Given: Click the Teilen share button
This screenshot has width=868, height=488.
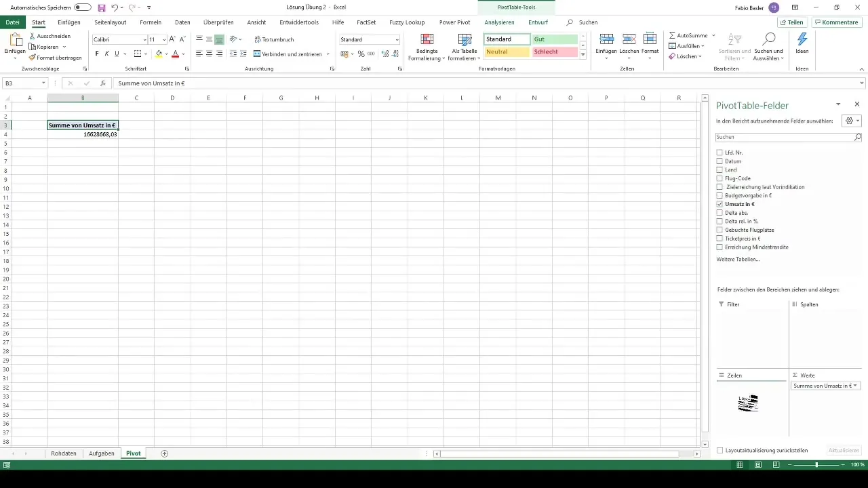Looking at the screenshot, I should click(x=793, y=22).
